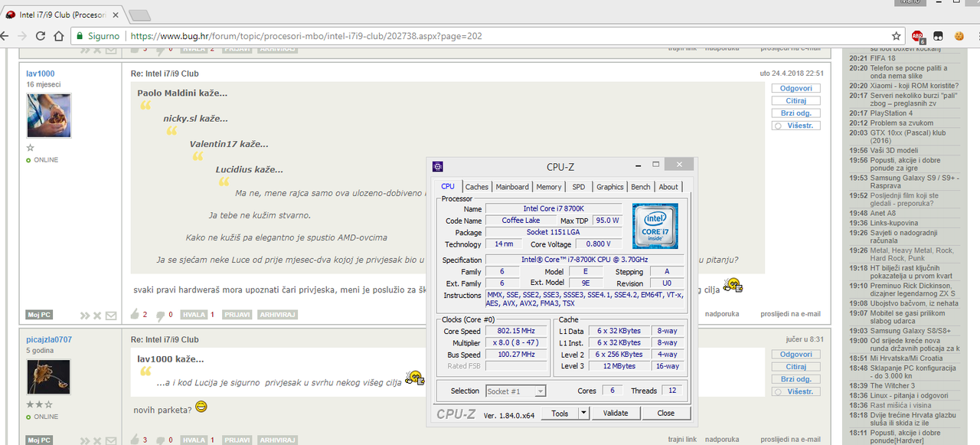Click the thumbs-down icon on picajzla0707's post
The image size is (980, 445).
coord(161,440)
